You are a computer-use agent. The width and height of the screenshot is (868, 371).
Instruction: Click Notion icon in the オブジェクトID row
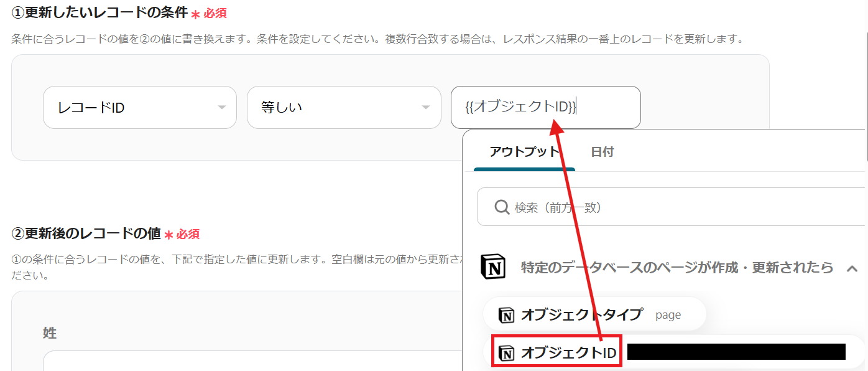point(507,353)
